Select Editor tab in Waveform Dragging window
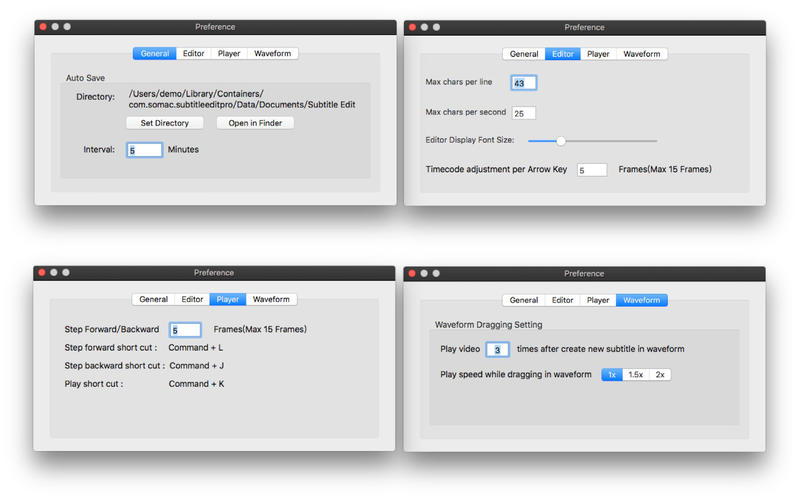The width and height of the screenshot is (800, 500). (563, 301)
